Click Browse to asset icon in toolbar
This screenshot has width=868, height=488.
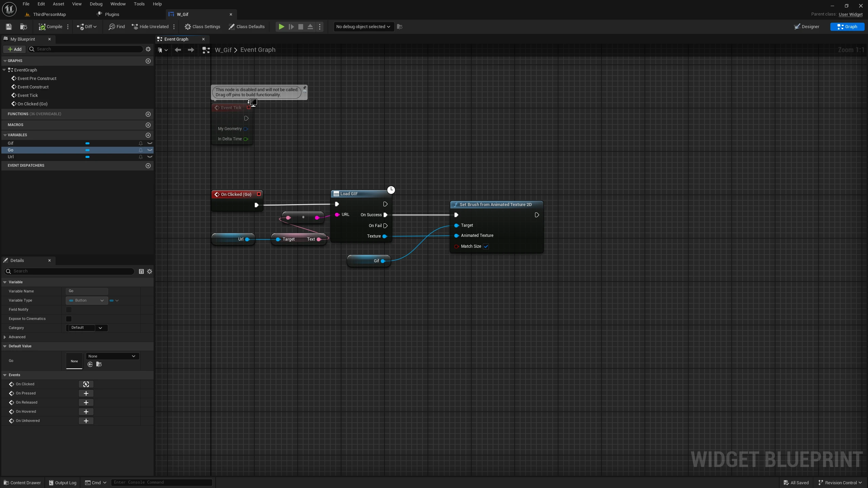pos(23,27)
